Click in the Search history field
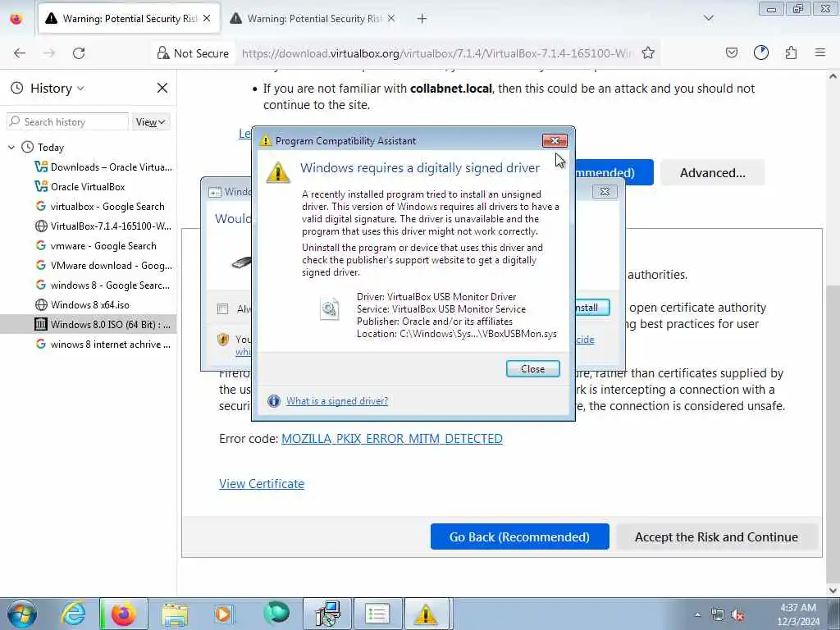Viewport: 840px width, 630px height. coord(67,122)
